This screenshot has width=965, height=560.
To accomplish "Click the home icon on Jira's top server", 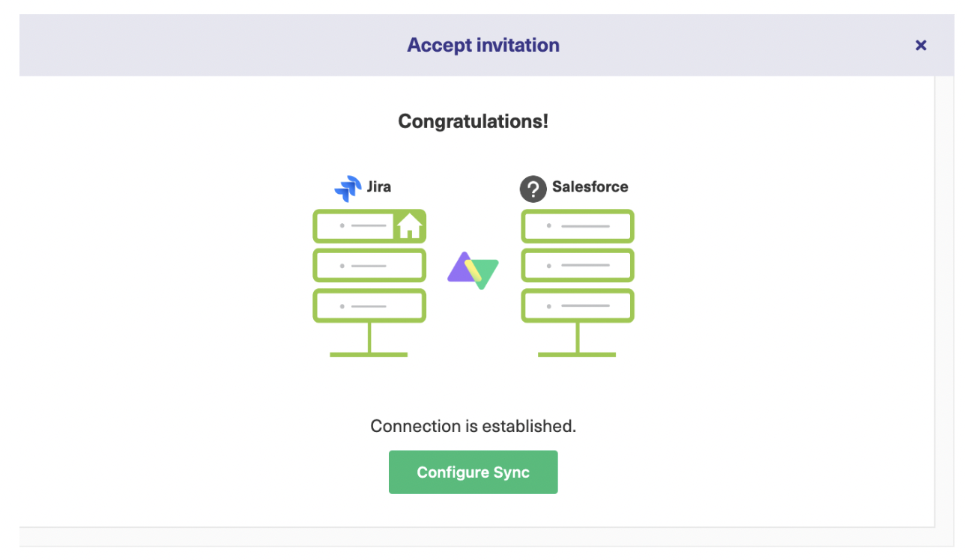I will coord(409,225).
